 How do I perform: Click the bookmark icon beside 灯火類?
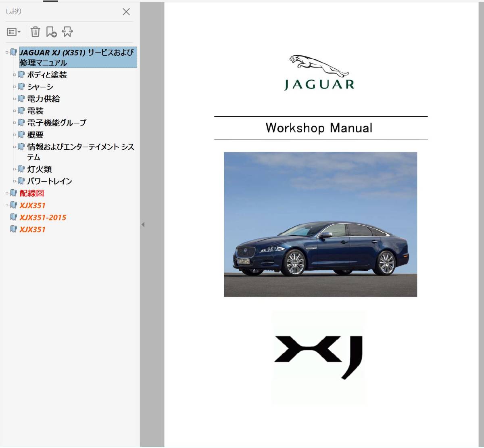click(x=21, y=169)
